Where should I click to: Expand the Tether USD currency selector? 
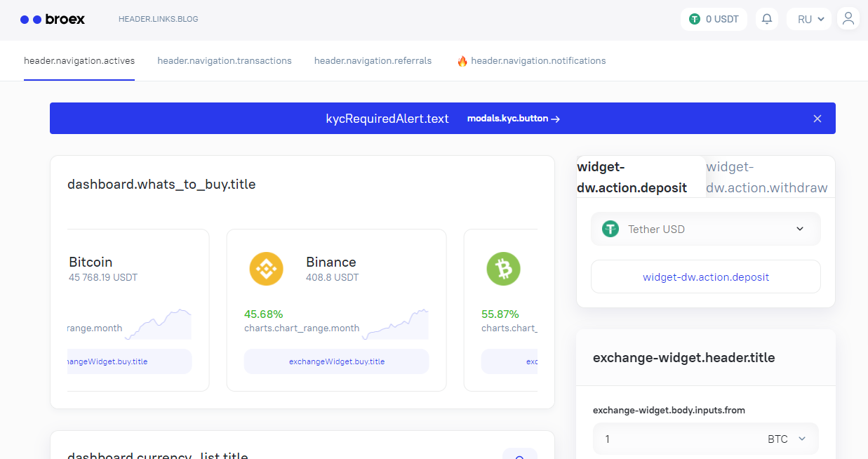pyautogui.click(x=706, y=229)
